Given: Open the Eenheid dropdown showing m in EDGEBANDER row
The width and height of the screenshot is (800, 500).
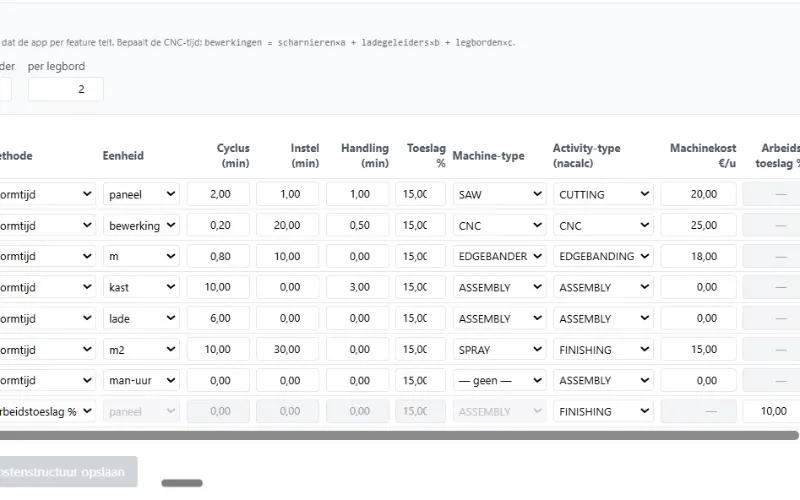Looking at the screenshot, I should tap(141, 256).
